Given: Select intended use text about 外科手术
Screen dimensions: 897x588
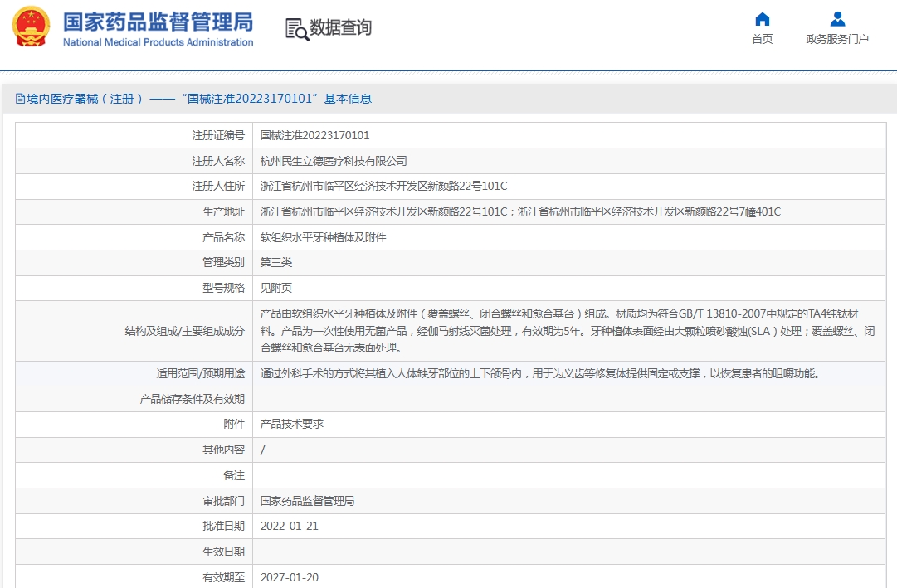Looking at the screenshot, I should coord(540,373).
